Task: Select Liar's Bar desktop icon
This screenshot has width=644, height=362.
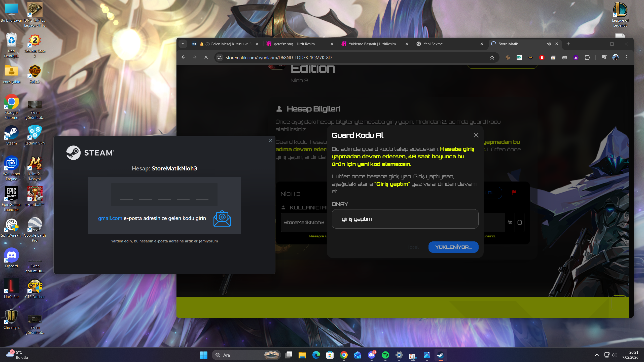Action: click(x=11, y=289)
